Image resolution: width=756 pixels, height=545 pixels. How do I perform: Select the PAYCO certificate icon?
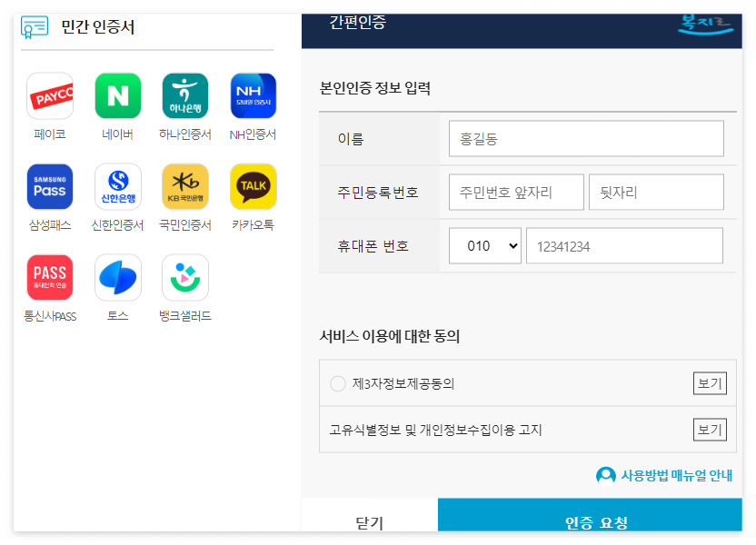click(50, 95)
